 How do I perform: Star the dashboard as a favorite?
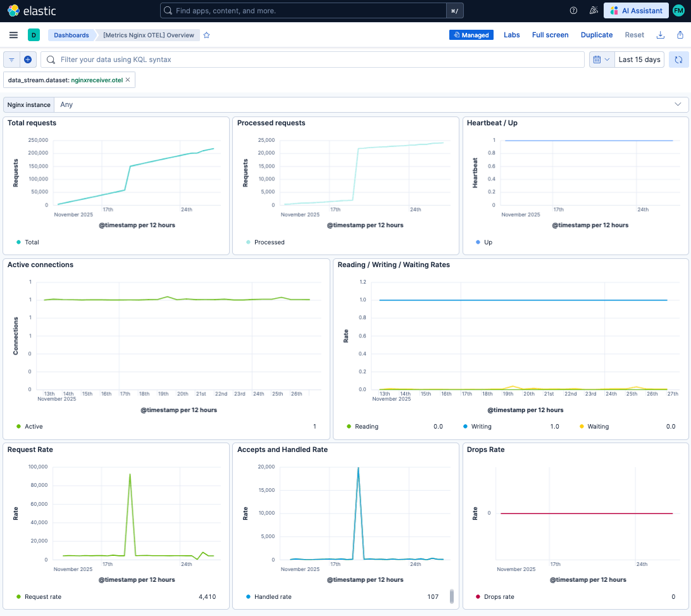click(206, 35)
